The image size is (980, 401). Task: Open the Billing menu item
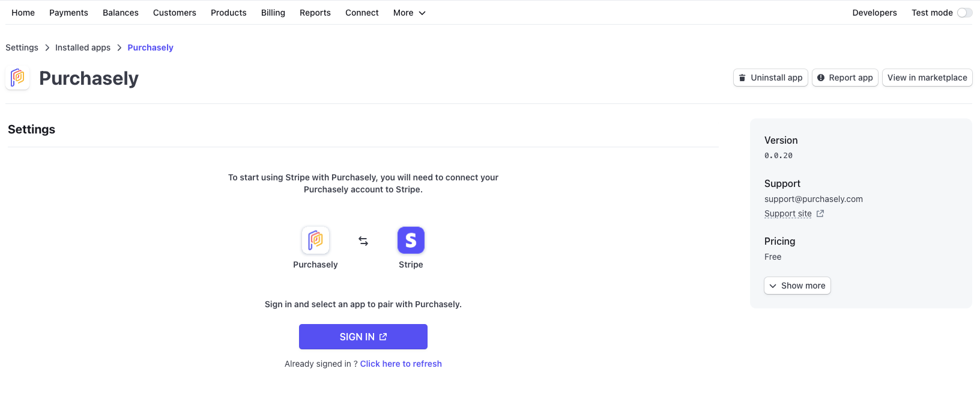273,13
